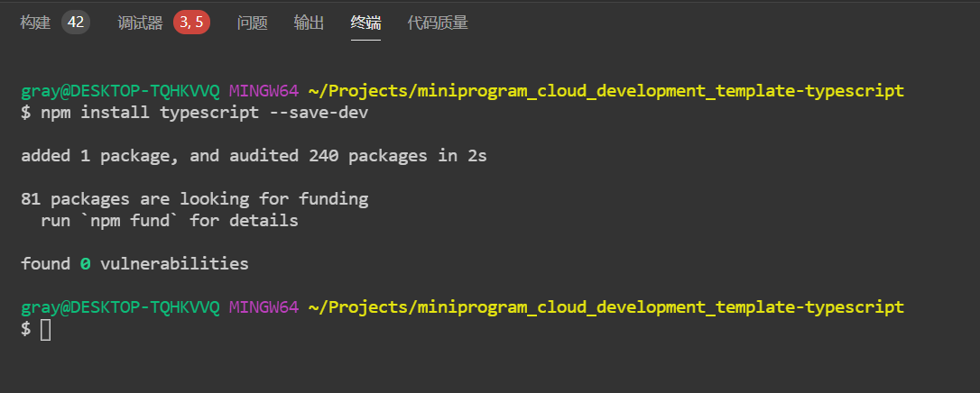Click the terminal cursor at the last prompt
Screen dimensions: 980x393
pyautogui.click(x=46, y=330)
